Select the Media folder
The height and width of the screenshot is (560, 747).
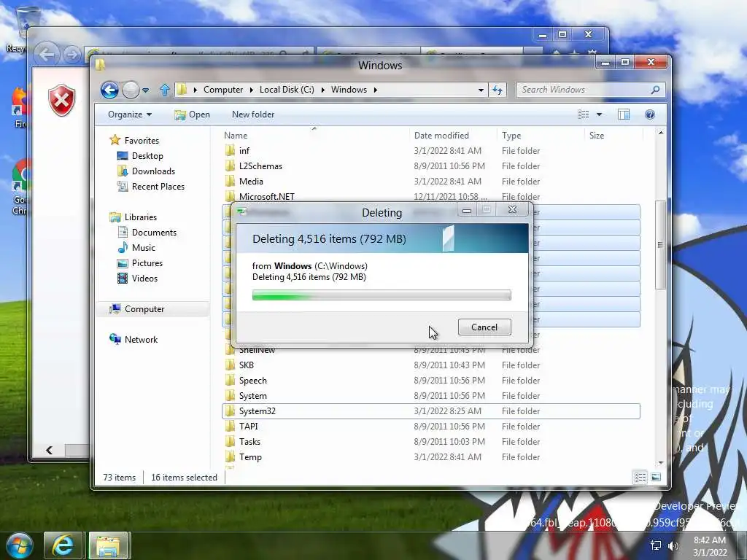tap(430, 182)
